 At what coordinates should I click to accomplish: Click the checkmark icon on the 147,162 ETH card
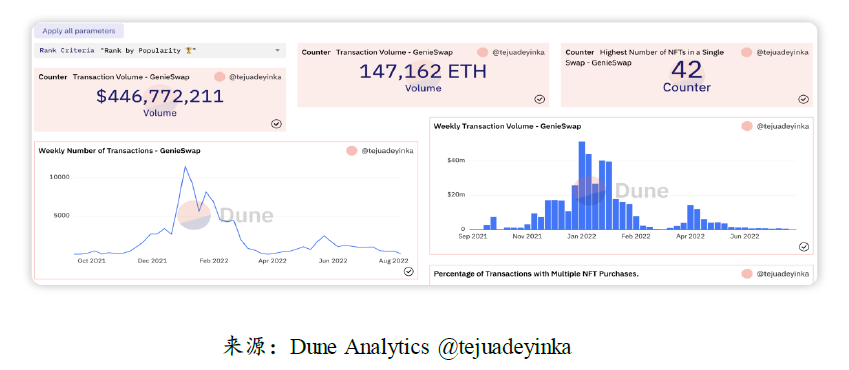click(x=539, y=99)
